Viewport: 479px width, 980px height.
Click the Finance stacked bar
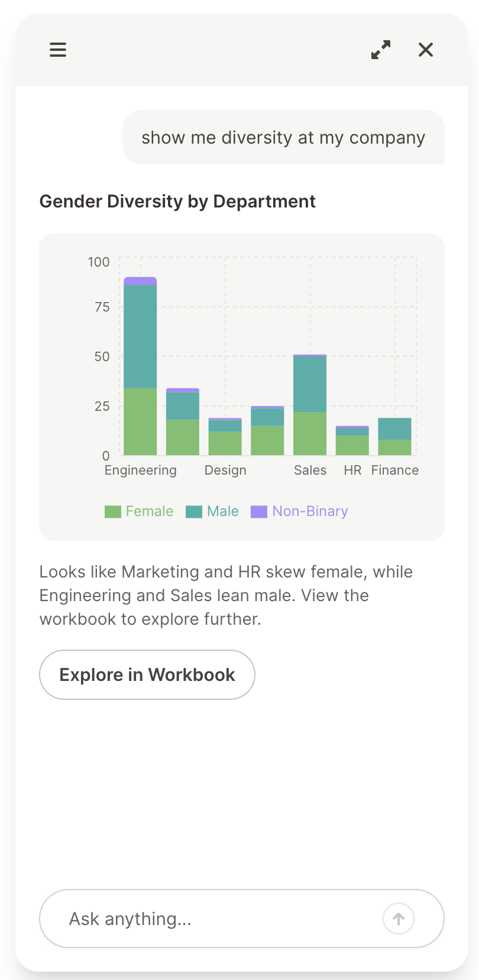394,437
